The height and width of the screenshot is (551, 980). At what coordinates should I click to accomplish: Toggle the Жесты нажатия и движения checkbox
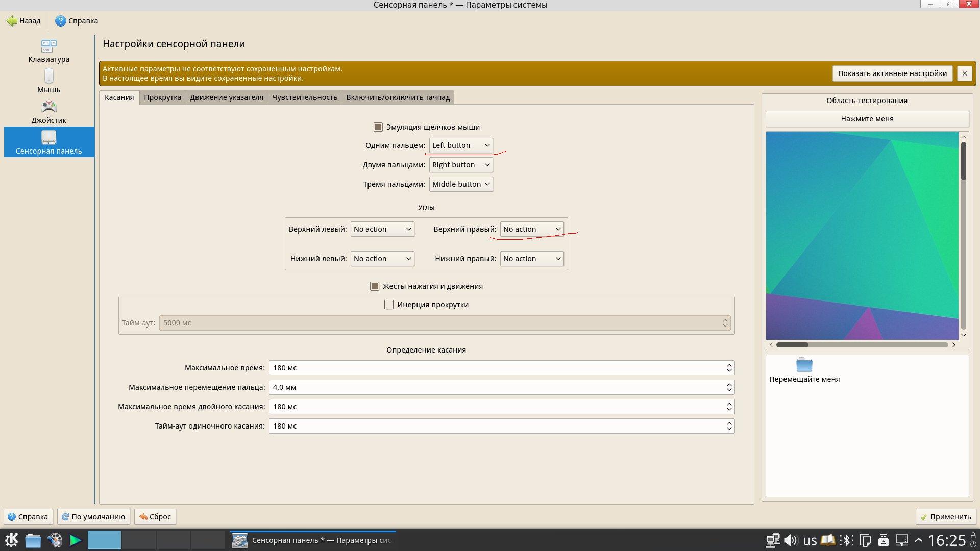point(375,286)
